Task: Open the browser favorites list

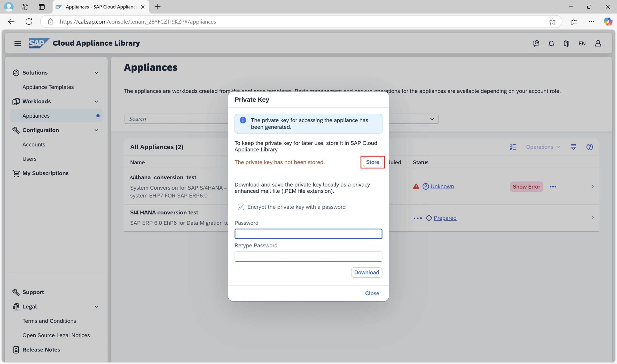Action: pyautogui.click(x=574, y=22)
